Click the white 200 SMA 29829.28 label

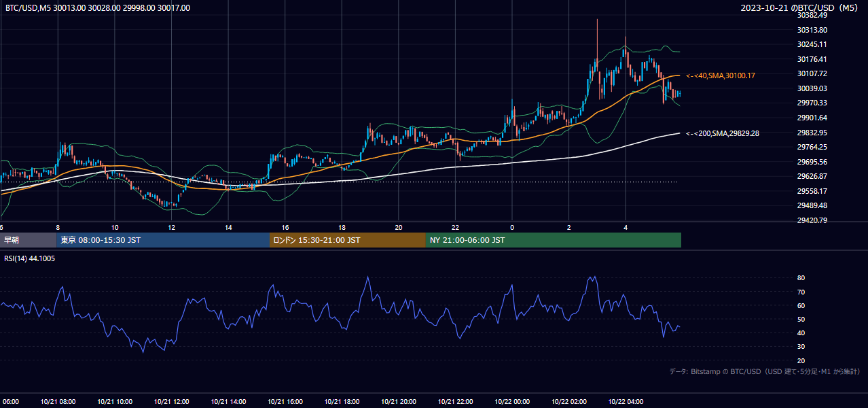coord(723,133)
